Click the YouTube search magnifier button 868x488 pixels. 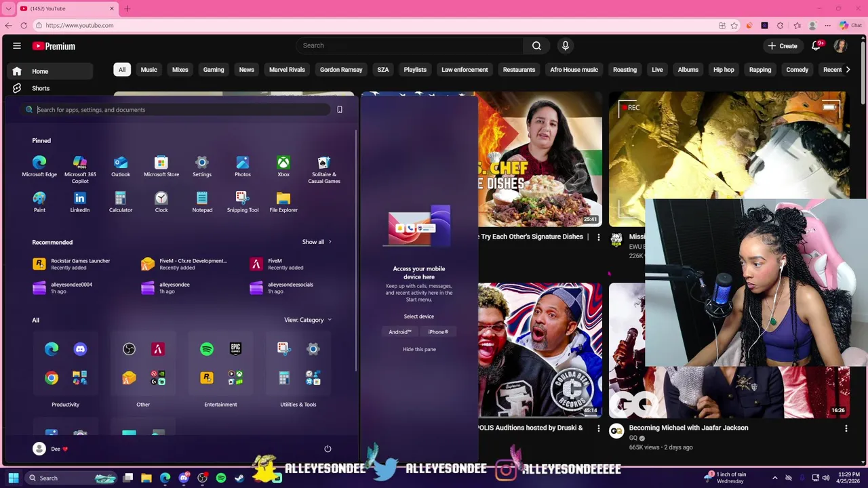[x=536, y=45]
